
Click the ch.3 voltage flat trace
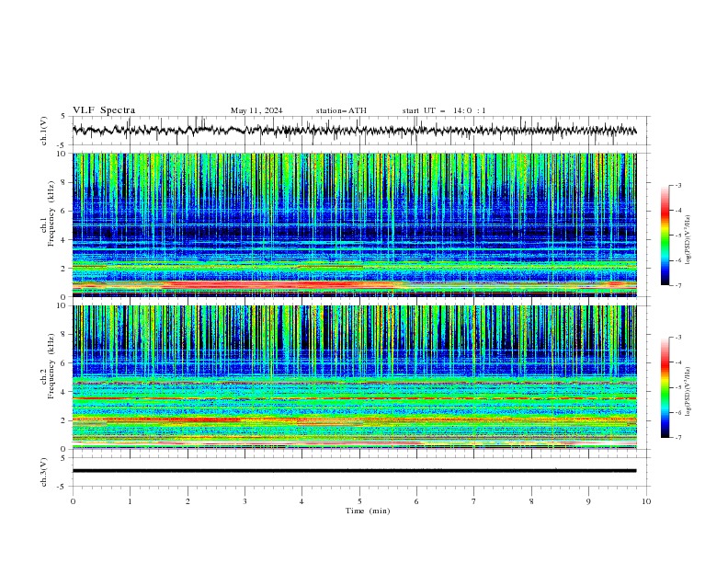tap(354, 471)
